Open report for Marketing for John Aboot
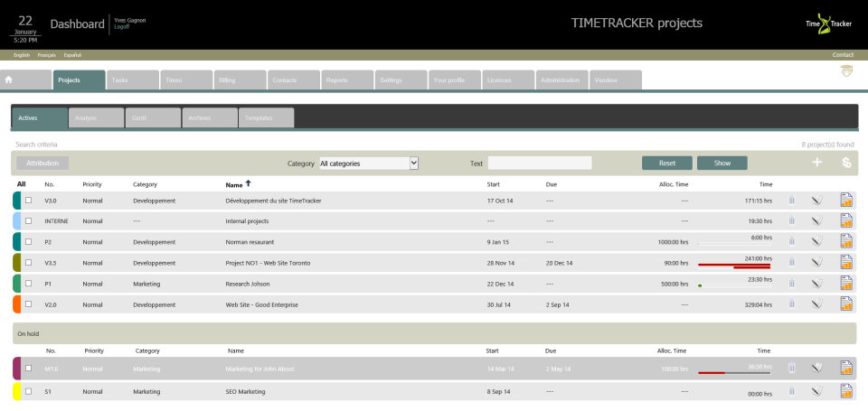Screen dimensions: 868x411 point(846,368)
